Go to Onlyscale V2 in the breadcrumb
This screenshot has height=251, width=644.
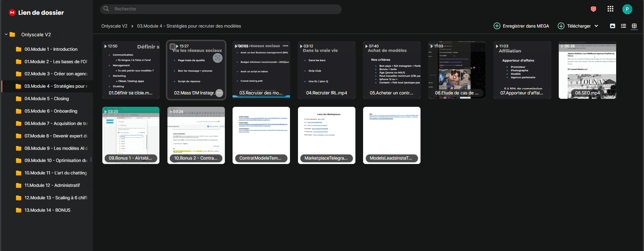pyautogui.click(x=114, y=26)
